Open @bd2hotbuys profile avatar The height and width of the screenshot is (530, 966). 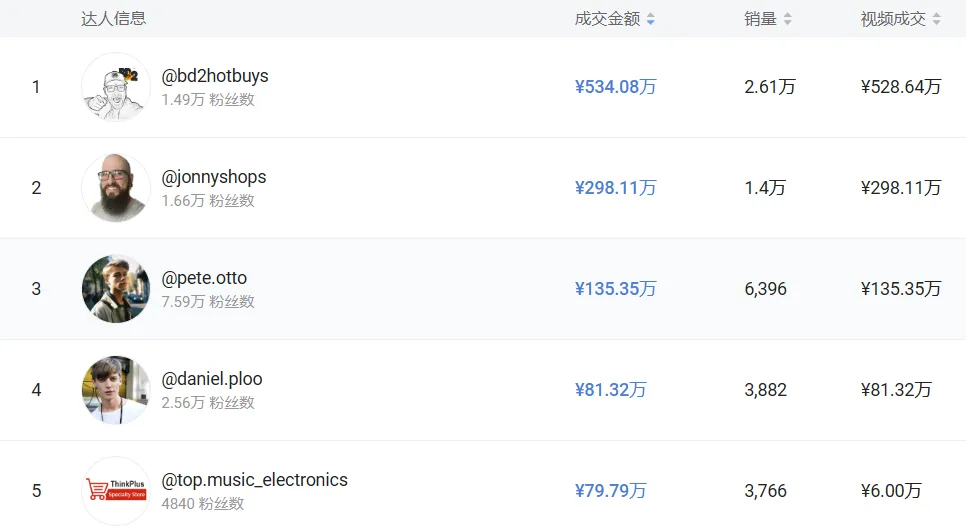tap(116, 87)
